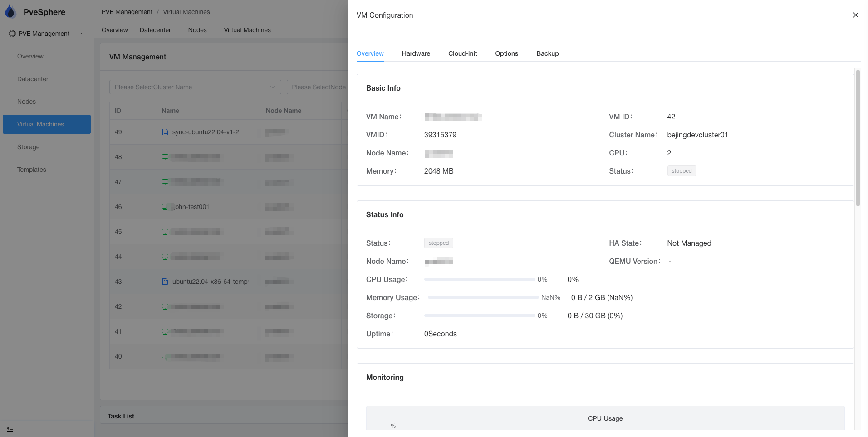Click PVE Management in the breadcrumb
Image resolution: width=868 pixels, height=437 pixels.
click(127, 12)
